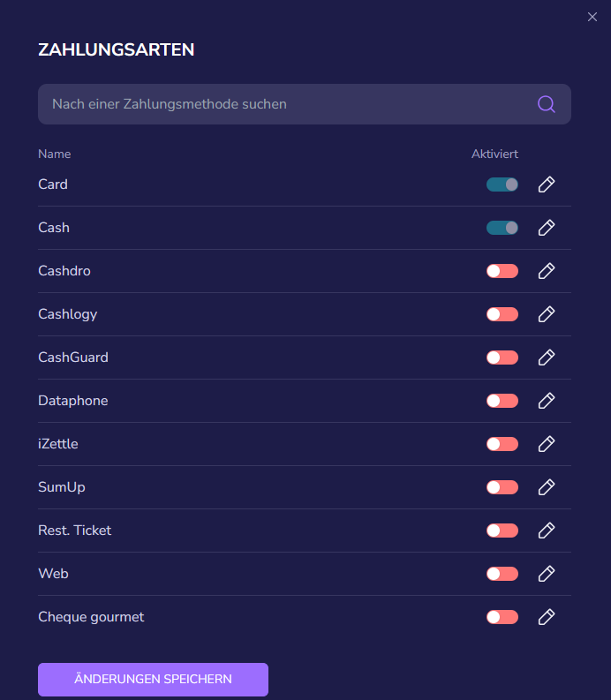611x700 pixels.
Task: Turn off the Cash toggle
Action: point(502,228)
